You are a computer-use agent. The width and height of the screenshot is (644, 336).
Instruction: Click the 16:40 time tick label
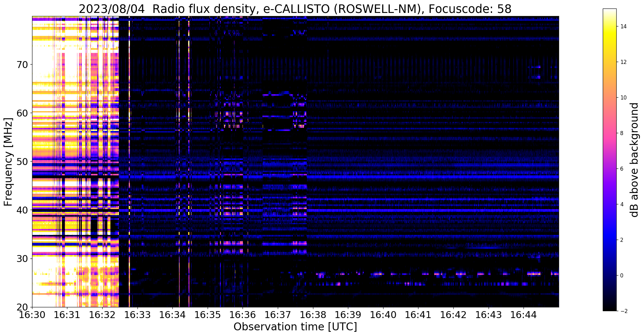click(x=383, y=315)
